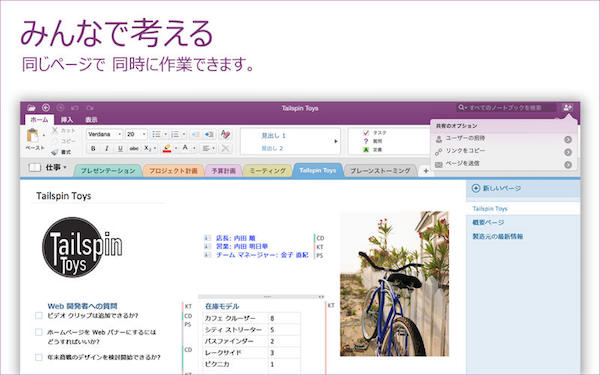Expand the numbered list style arrow
This screenshot has height=375, width=600.
[x=184, y=134]
